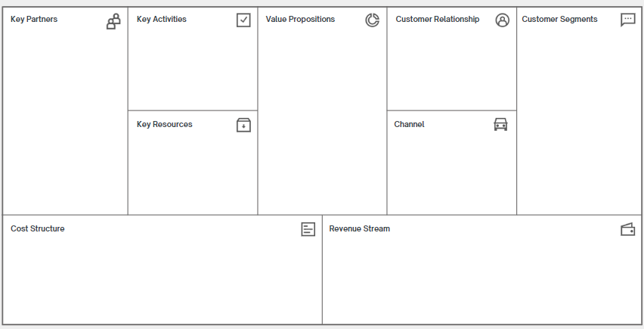
Task: Click the Value Propositions title
Action: pyautogui.click(x=300, y=19)
